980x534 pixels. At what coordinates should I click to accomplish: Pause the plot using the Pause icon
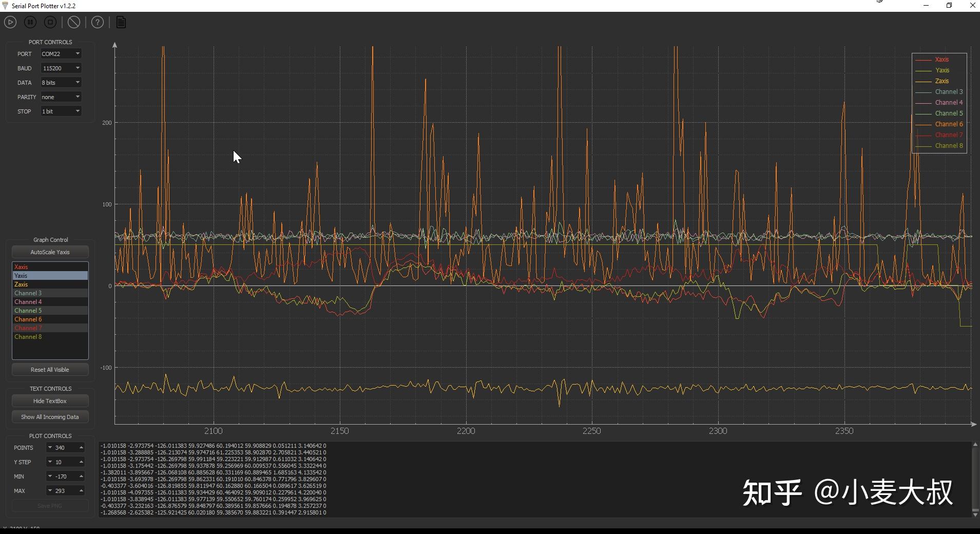pos(30,22)
